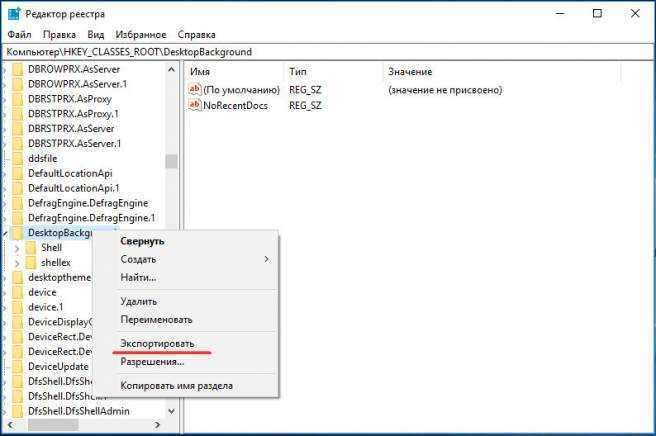Click the Создать submenu arrow
656x436 pixels.
(x=266, y=259)
